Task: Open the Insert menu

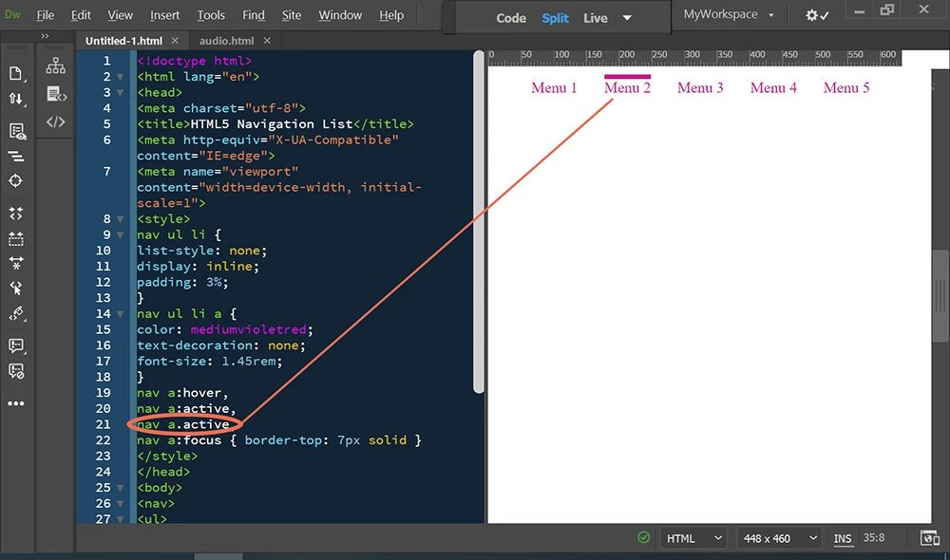Action: (x=164, y=15)
